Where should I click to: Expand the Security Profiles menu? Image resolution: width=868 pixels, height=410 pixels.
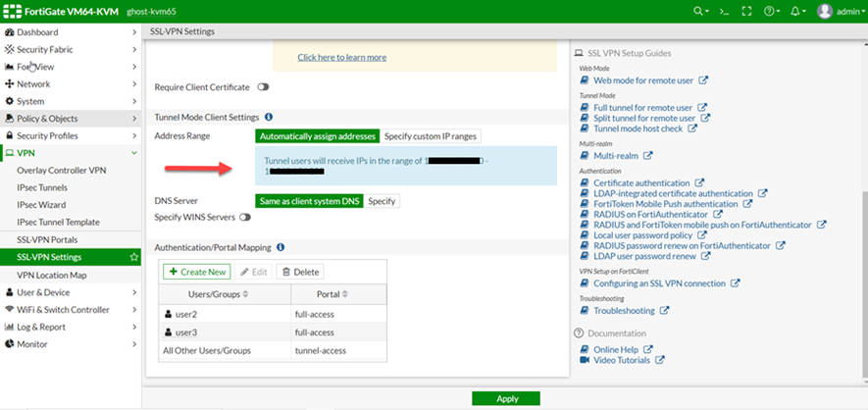[71, 135]
